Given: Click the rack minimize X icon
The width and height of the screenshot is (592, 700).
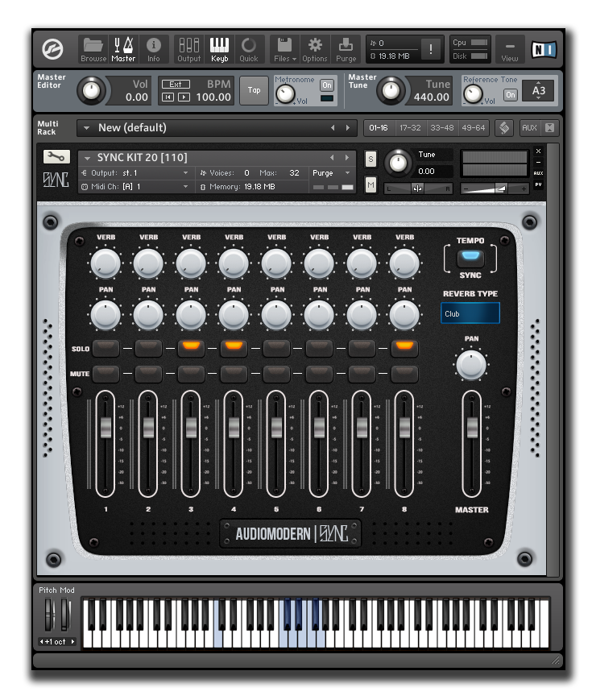Looking at the screenshot, I should (x=549, y=128).
